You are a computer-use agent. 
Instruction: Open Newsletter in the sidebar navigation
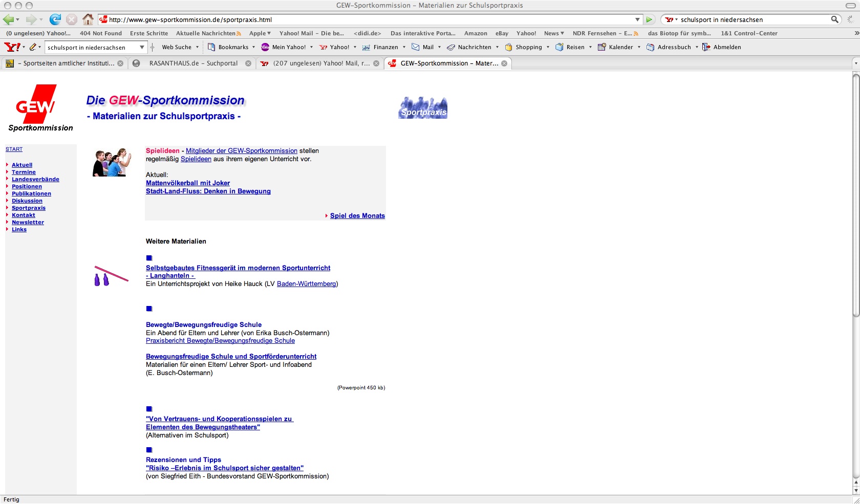(28, 223)
